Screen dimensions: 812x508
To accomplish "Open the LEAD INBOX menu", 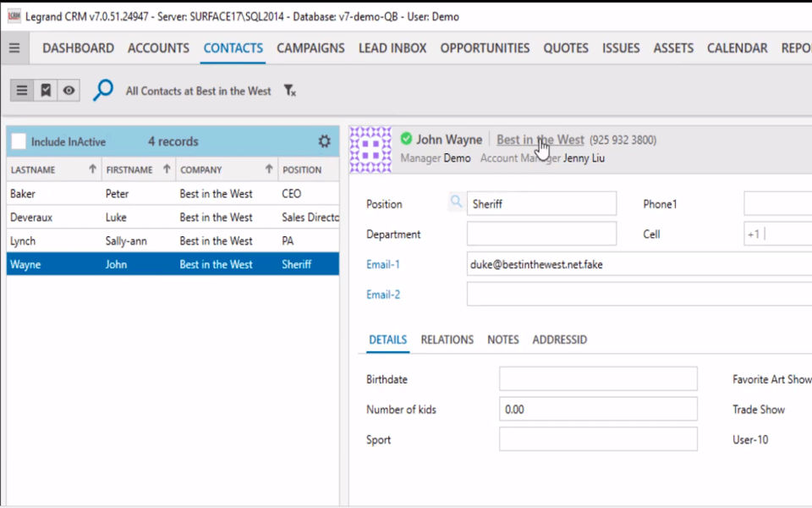I will coord(392,48).
